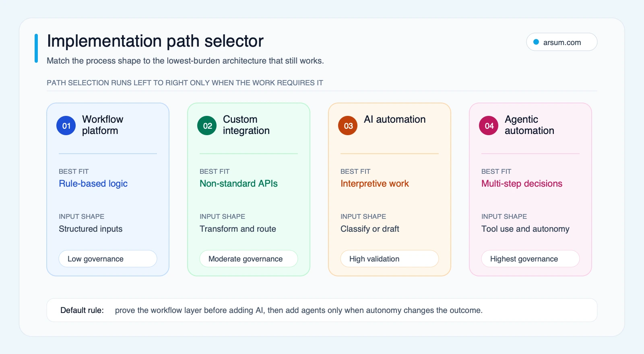Click the Interpretive work text
Screen dimensions: 644x354
coord(375,183)
